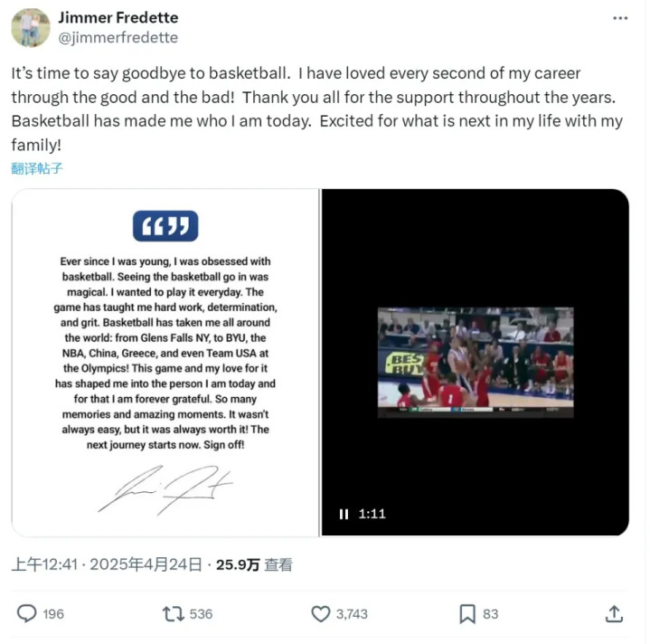Share the post via upload arrow icon
Viewport: 650px width, 644px height.
[614, 614]
